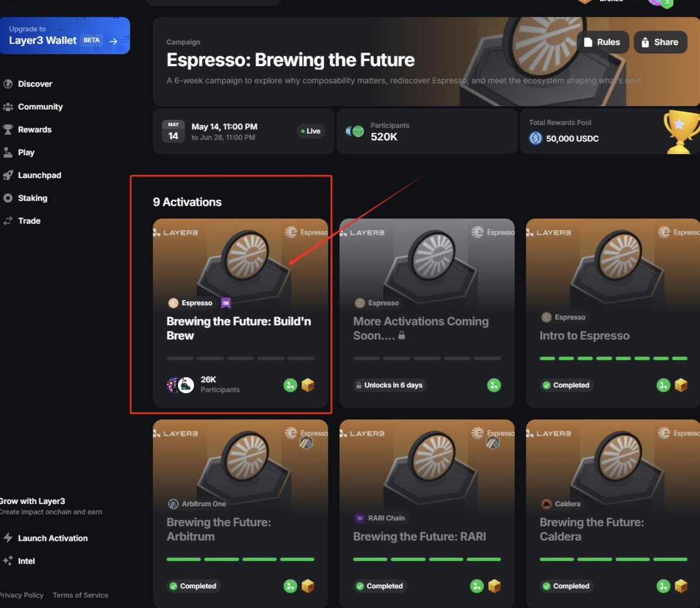Click Completed badge on Caldera card
Viewport: 700px width, 608px height.
point(566,586)
